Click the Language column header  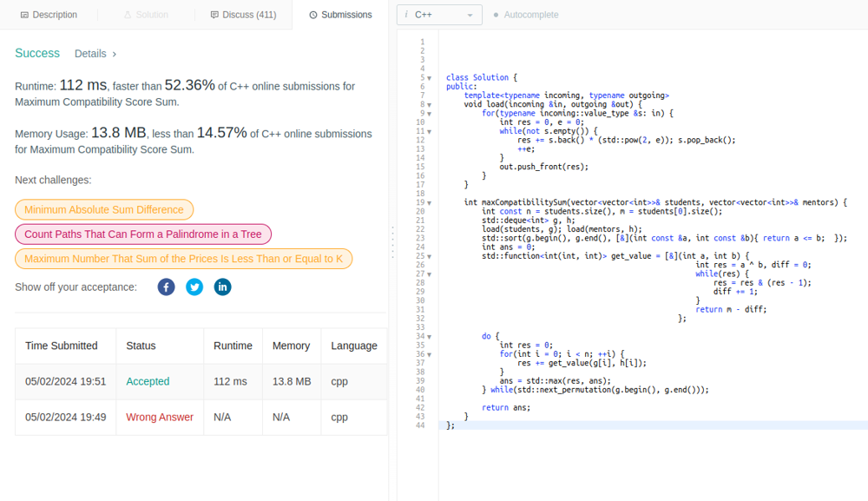354,346
